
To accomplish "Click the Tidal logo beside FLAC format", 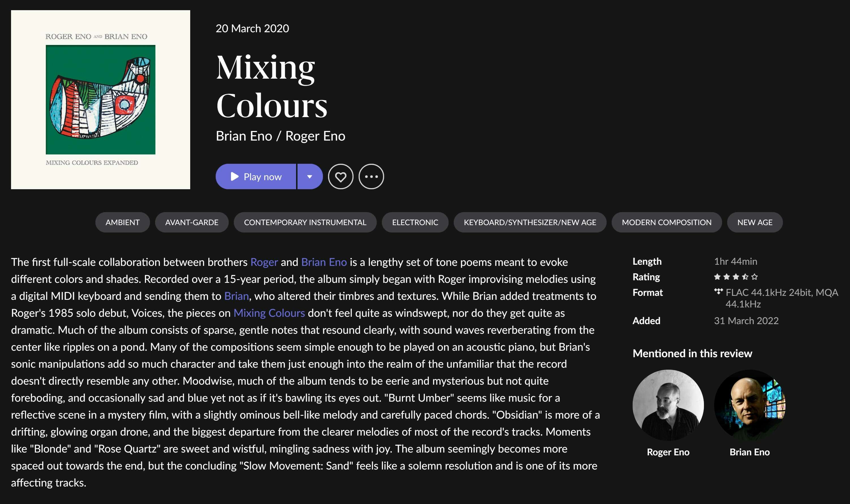I will click(x=718, y=291).
